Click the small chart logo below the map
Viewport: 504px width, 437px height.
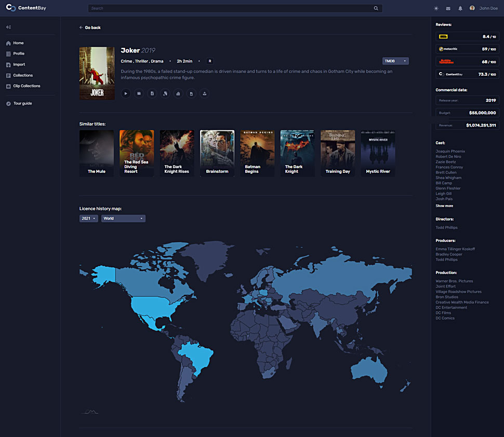click(x=90, y=412)
